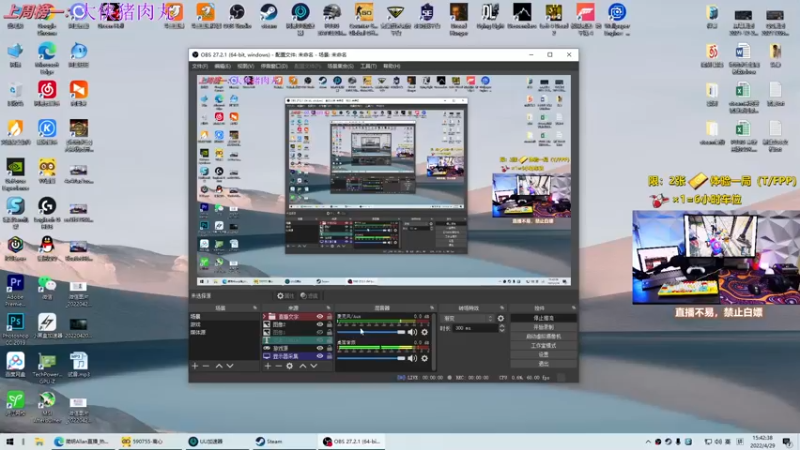Adjust Mic/Aux volume slider
The height and width of the screenshot is (450, 800).
click(x=371, y=332)
